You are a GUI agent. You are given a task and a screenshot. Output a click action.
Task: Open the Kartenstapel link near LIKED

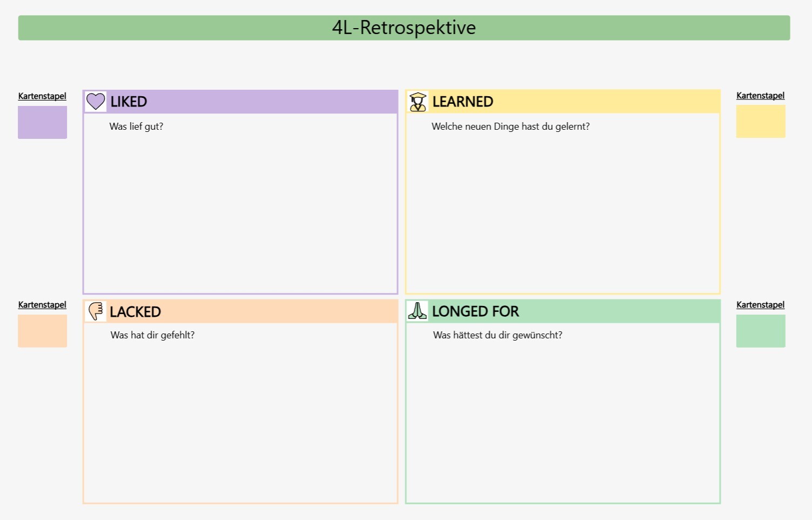(x=42, y=96)
